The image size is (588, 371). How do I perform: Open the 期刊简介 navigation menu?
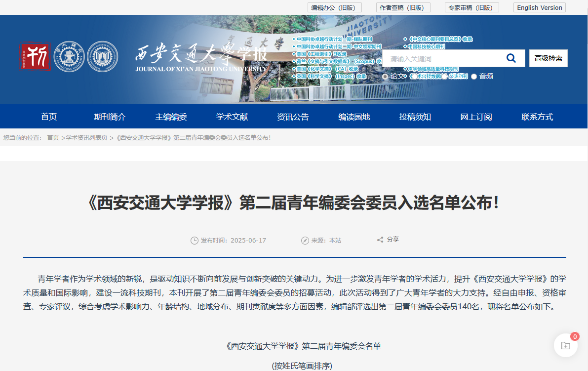tap(110, 117)
